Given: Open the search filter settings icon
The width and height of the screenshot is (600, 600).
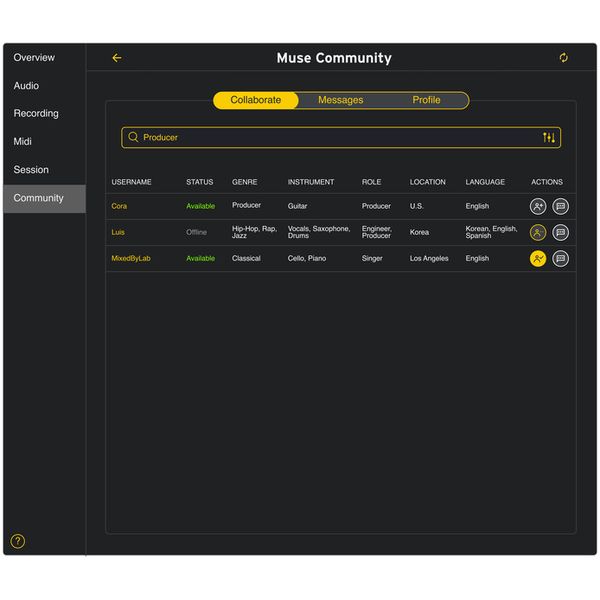Looking at the screenshot, I should pos(548,137).
